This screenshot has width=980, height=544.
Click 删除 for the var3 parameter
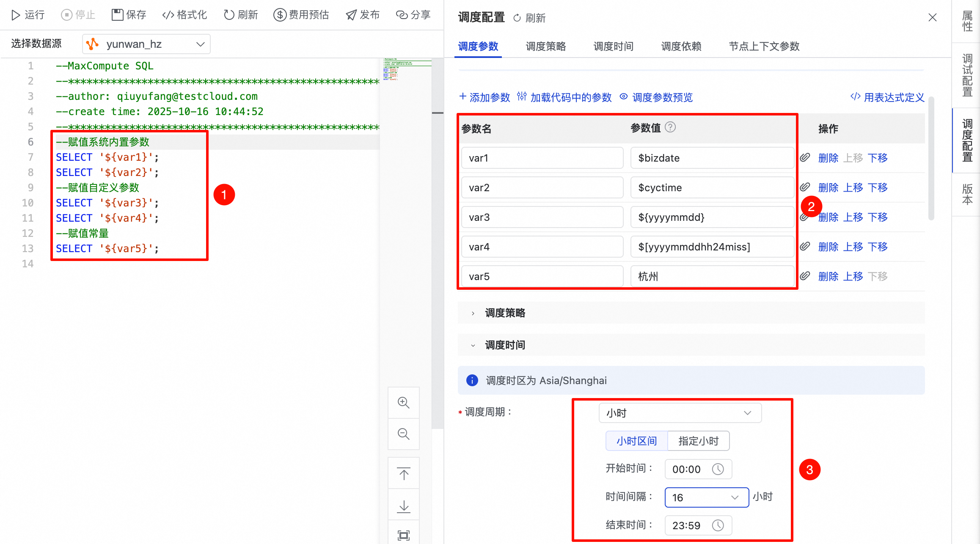click(828, 217)
